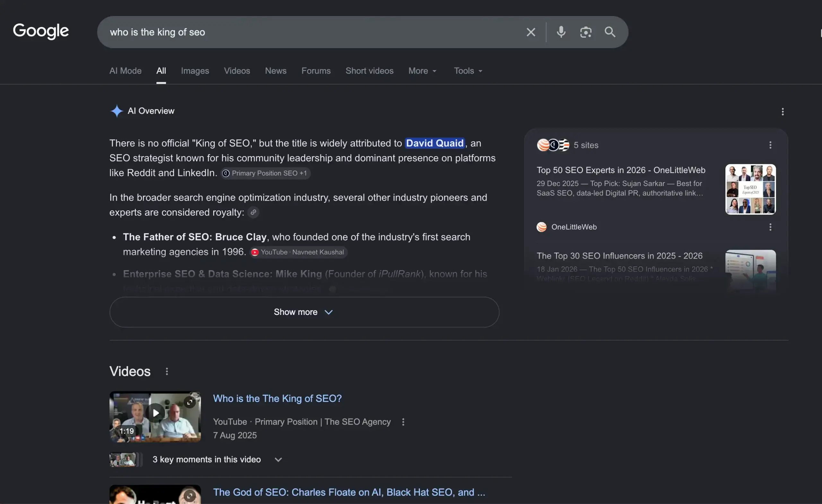Open Search by image camera icon
Viewport: 822px width, 504px height.
tap(585, 32)
